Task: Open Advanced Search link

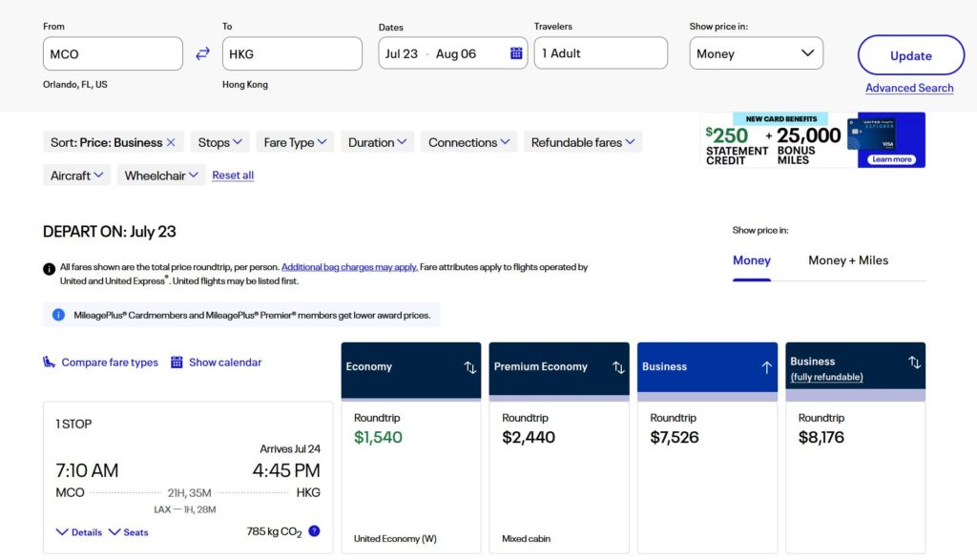Action: coord(908,88)
